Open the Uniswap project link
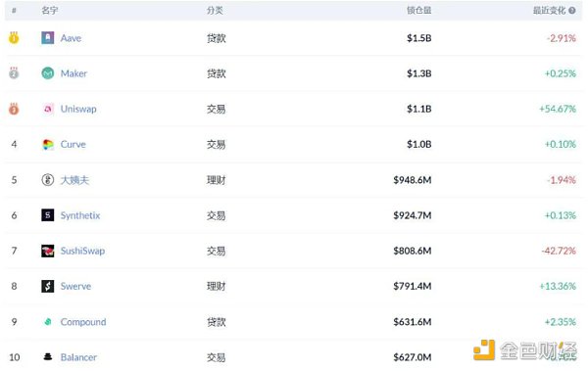Image resolution: width=588 pixels, height=371 pixels. tap(78, 109)
